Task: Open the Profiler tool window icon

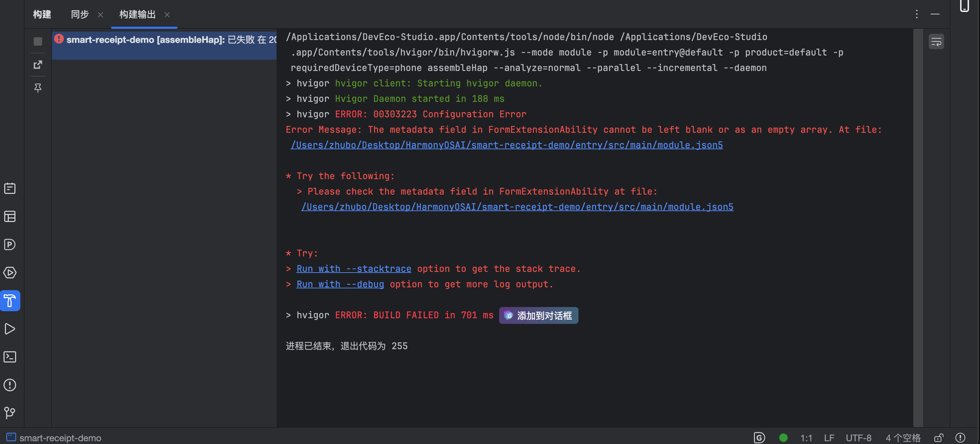Action: click(x=10, y=244)
